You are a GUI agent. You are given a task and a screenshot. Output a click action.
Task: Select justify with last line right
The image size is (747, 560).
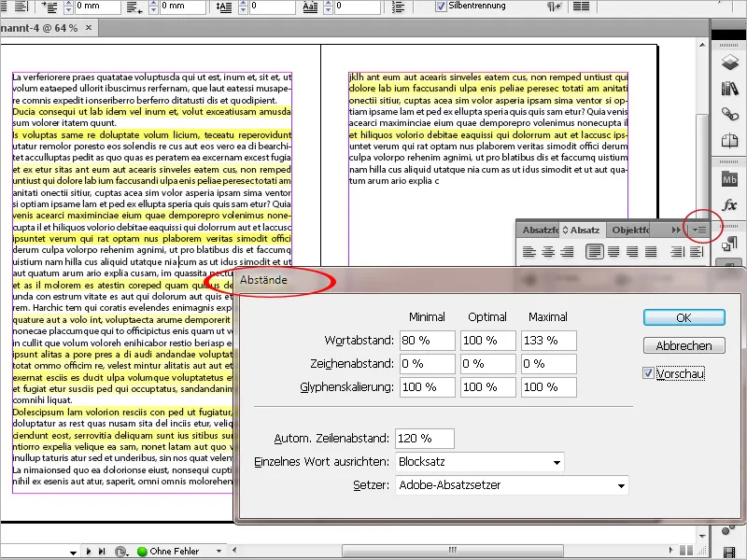pyautogui.click(x=632, y=251)
